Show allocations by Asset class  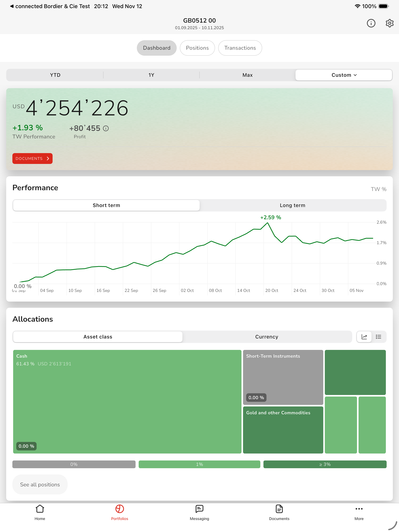[98, 337]
